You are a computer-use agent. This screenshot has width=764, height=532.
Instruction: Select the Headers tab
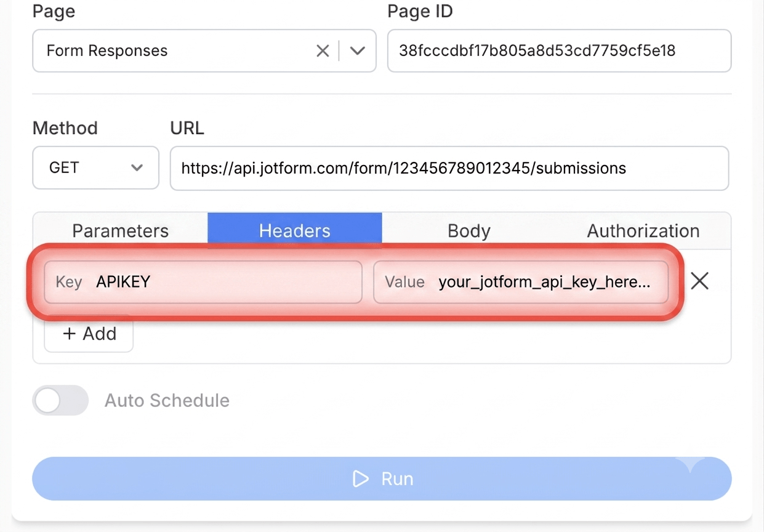pos(295,231)
